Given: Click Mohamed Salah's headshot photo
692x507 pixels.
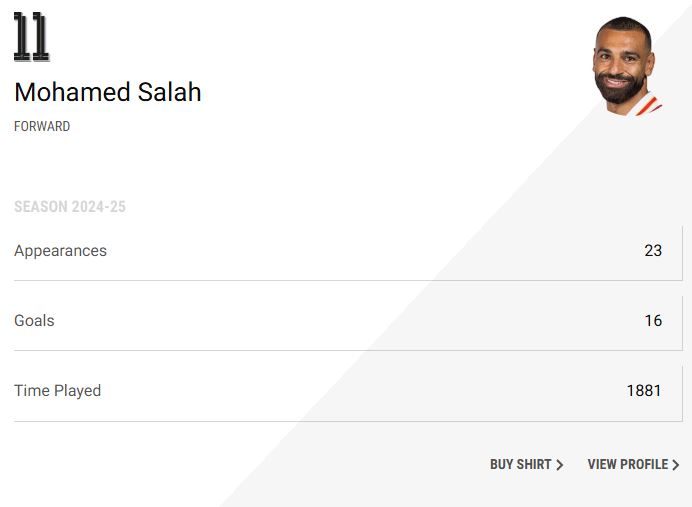Looking at the screenshot, I should 625,65.
